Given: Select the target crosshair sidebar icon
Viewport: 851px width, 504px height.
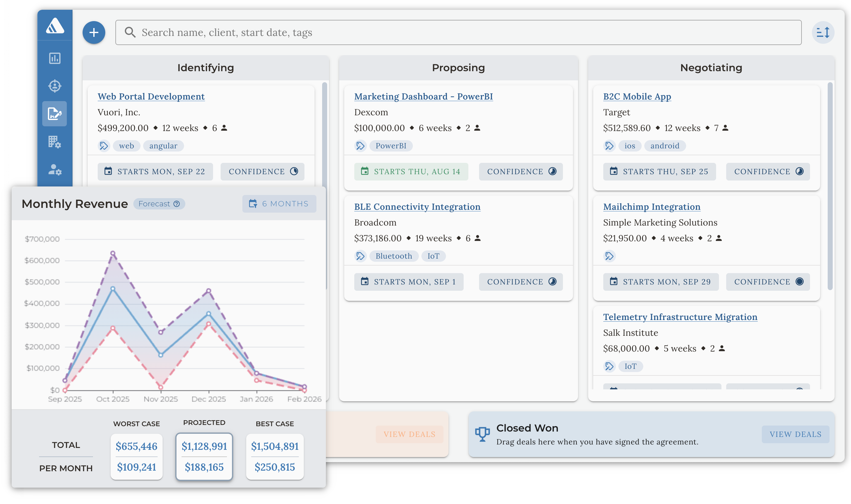Looking at the screenshot, I should click(55, 86).
